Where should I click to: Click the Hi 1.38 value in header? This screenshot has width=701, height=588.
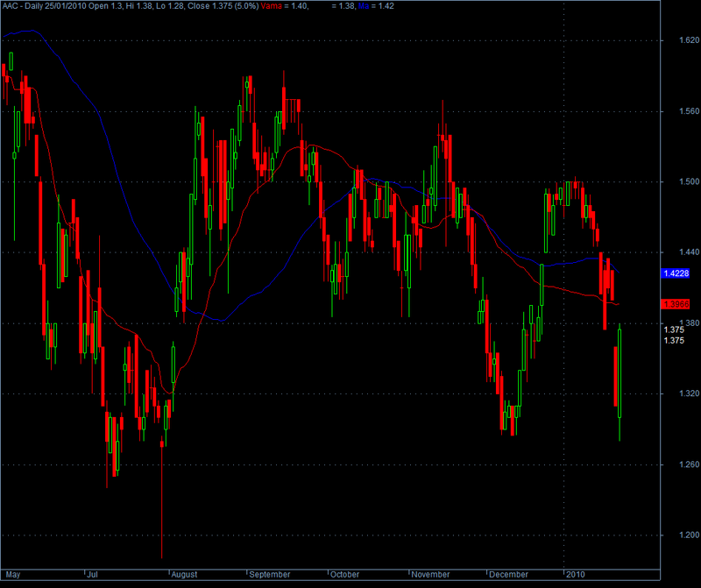pyautogui.click(x=139, y=6)
